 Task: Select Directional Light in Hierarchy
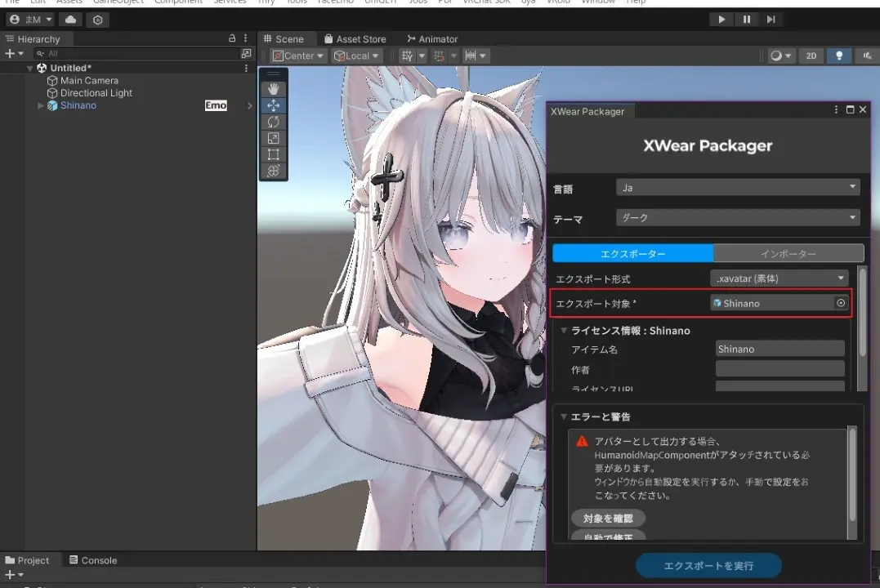96,93
